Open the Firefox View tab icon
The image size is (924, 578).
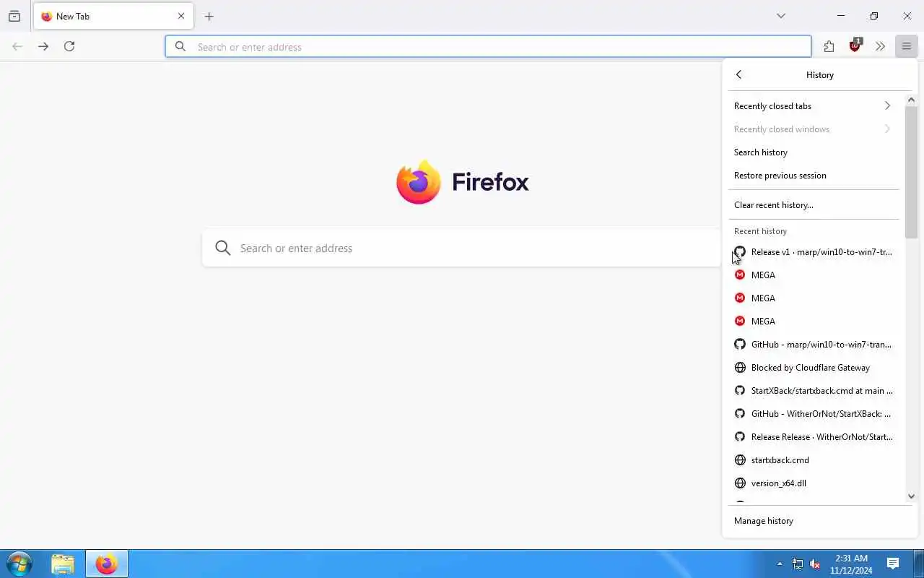14,16
